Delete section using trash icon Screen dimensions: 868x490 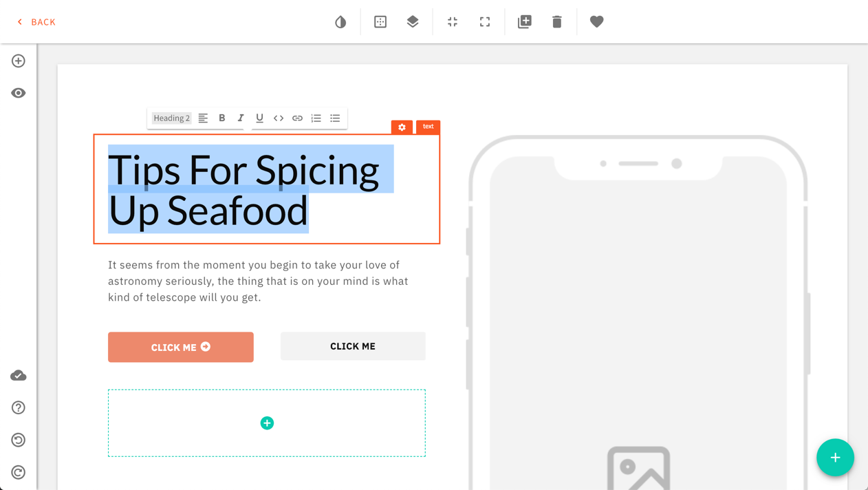pyautogui.click(x=557, y=22)
